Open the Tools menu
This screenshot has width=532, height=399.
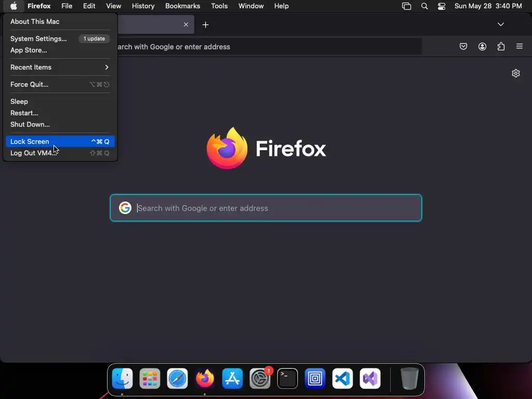(x=219, y=6)
